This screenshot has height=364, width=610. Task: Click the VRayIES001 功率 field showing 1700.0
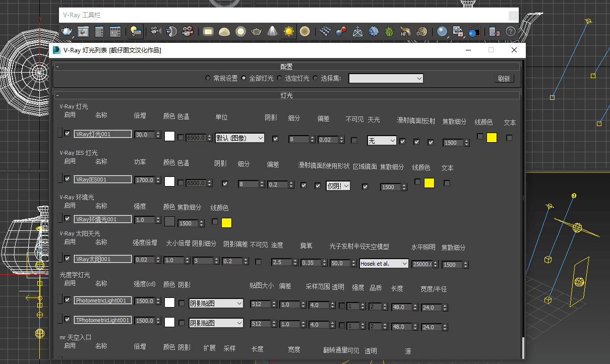145,180
